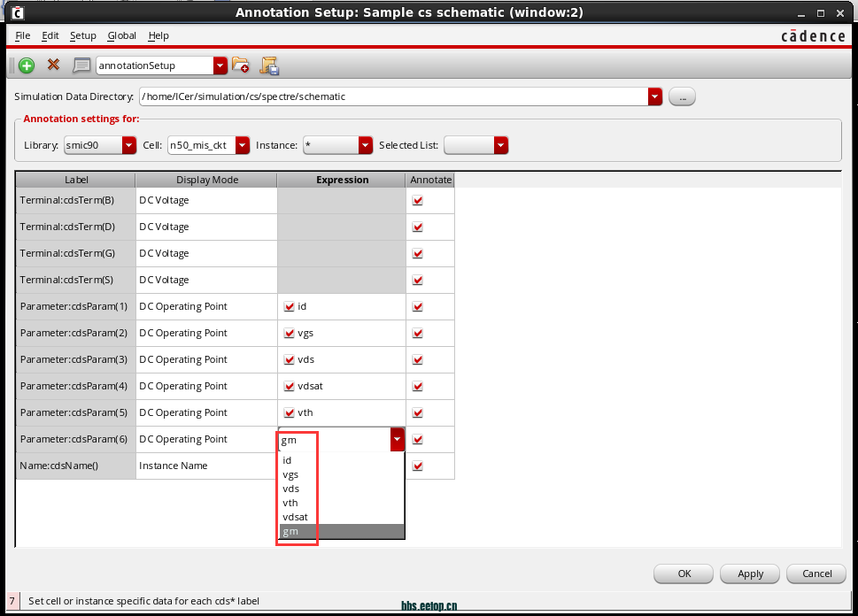This screenshot has height=616, width=858.
Task: Uncheck the vth expression checkbox
Action: click(290, 412)
